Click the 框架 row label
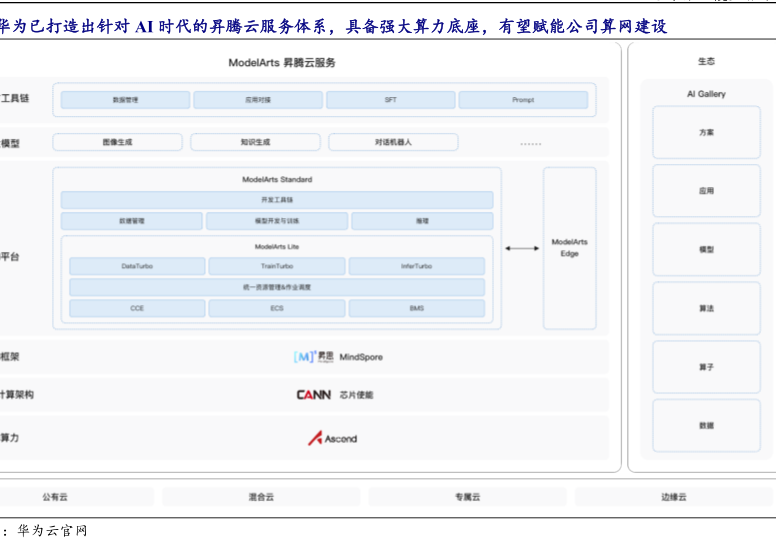The width and height of the screenshot is (776, 539). point(9,356)
